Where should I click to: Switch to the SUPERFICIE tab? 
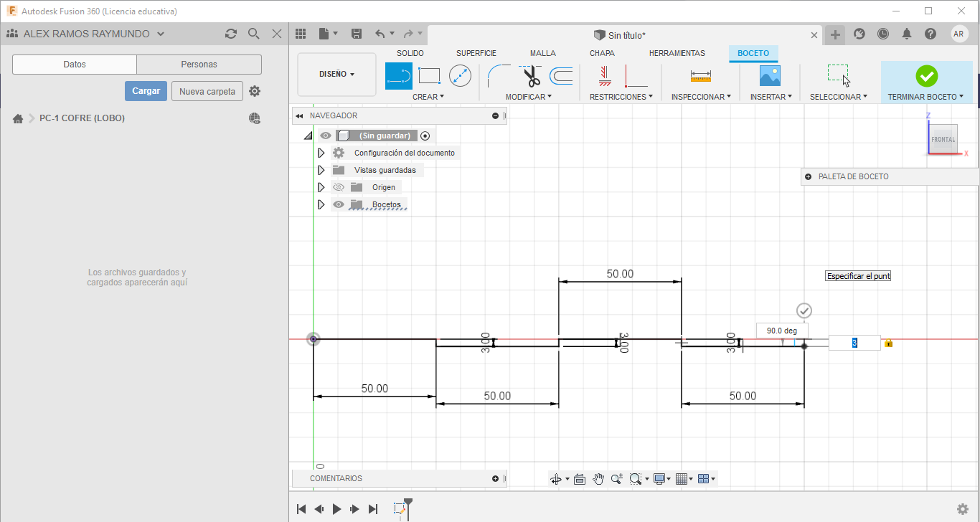476,53
